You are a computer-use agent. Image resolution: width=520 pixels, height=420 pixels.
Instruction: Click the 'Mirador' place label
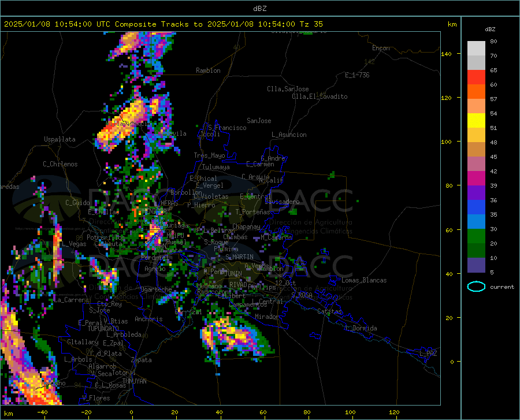(267, 317)
